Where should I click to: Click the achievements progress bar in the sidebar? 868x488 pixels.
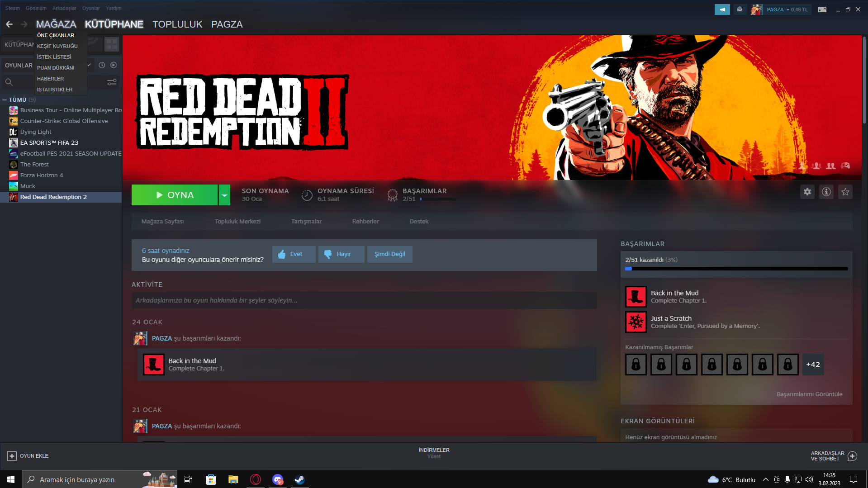pyautogui.click(x=736, y=269)
